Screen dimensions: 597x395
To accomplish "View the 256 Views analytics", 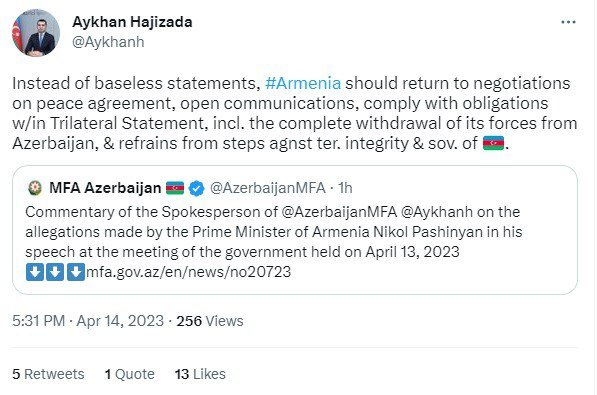I will [209, 321].
